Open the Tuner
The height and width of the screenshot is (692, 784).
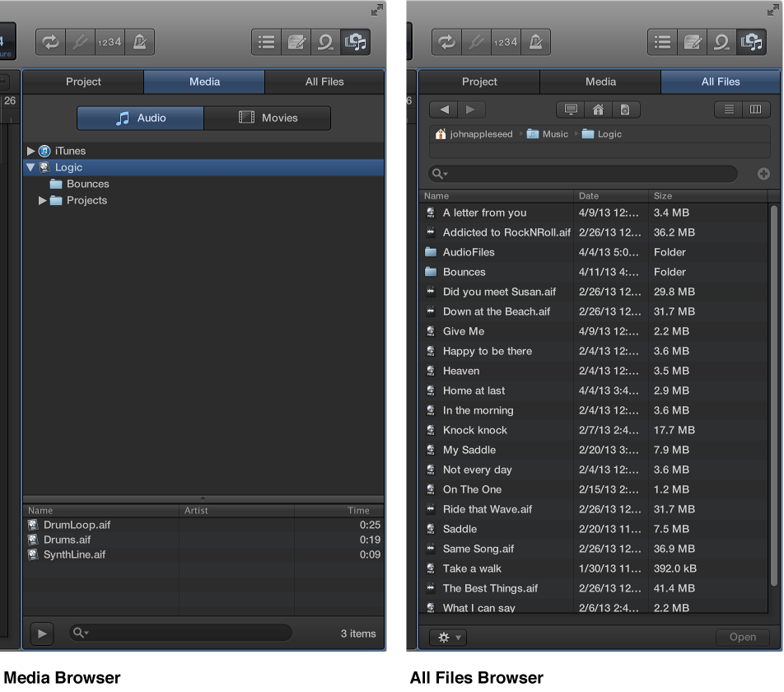click(x=80, y=42)
